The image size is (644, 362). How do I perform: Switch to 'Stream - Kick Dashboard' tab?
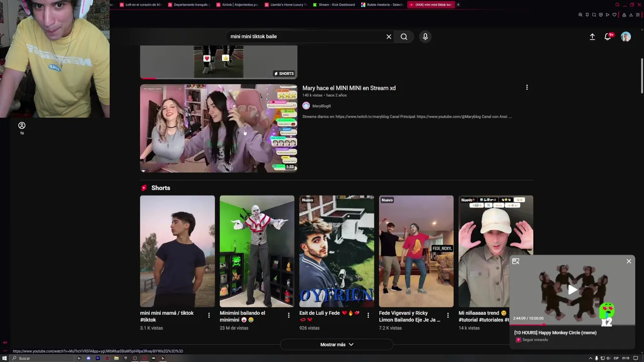pos(334,5)
